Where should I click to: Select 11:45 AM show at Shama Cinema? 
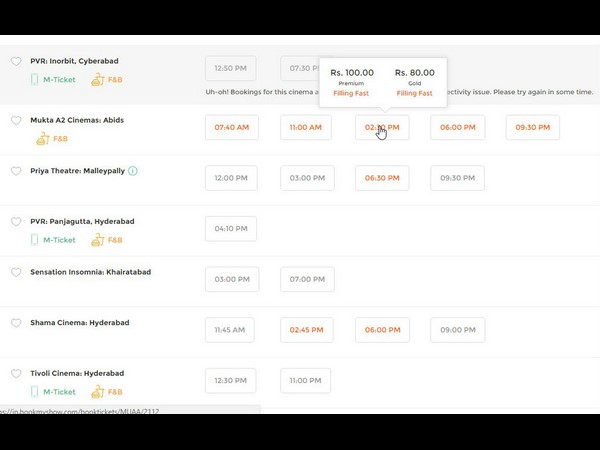230,330
